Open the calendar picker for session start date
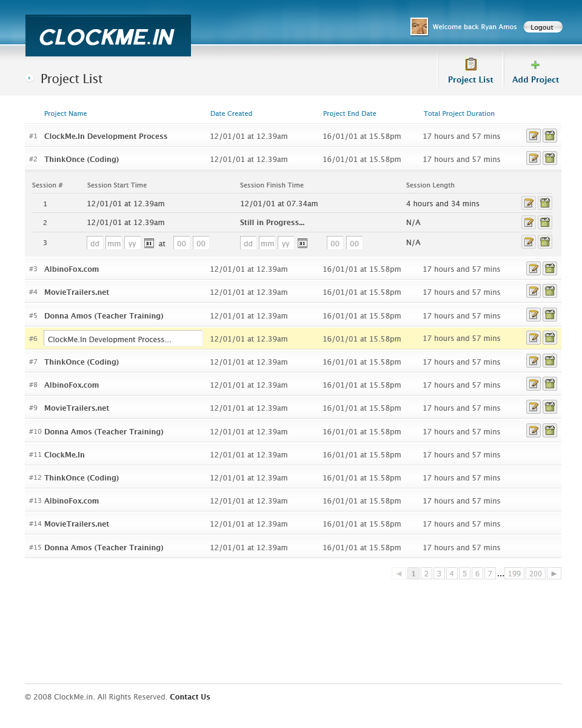 tap(149, 243)
